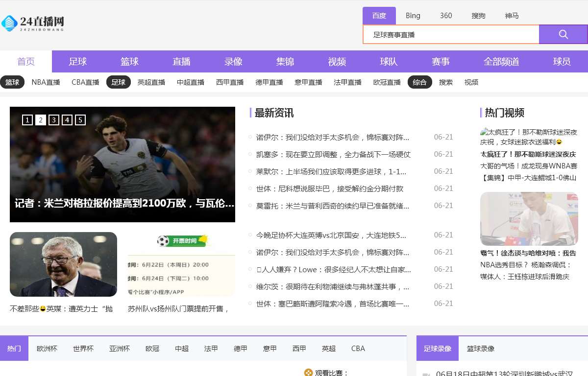This screenshot has height=376, width=588.
Task: Choose the 搜狗 search engine option
Action: [478, 16]
